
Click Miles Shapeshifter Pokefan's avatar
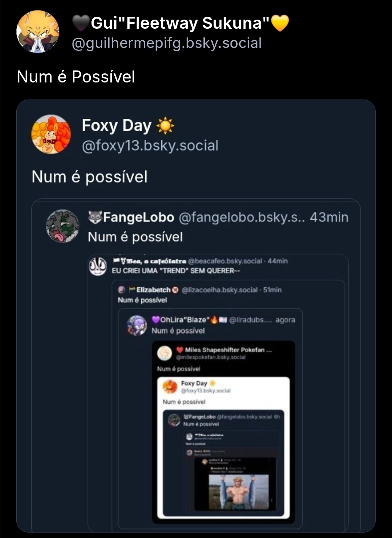click(x=164, y=353)
